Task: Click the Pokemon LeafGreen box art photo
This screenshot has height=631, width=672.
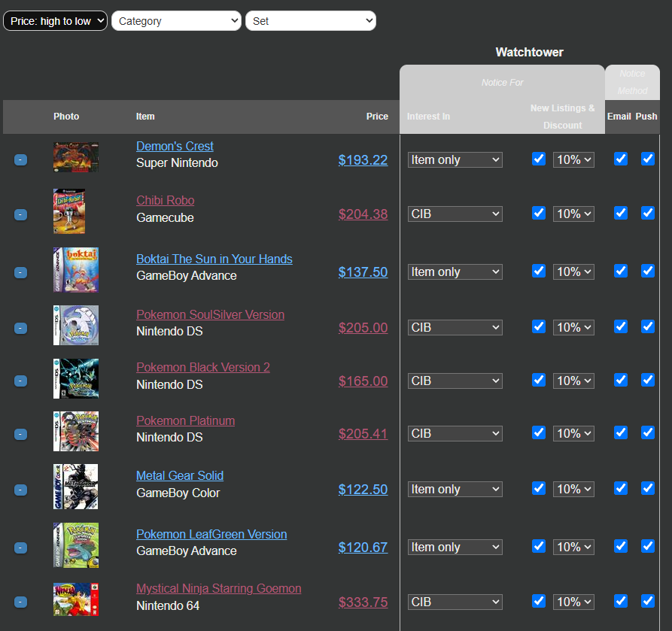Action: 76,545
